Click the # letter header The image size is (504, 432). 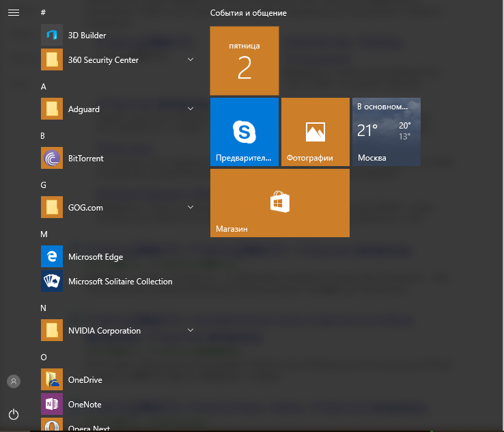tap(44, 12)
